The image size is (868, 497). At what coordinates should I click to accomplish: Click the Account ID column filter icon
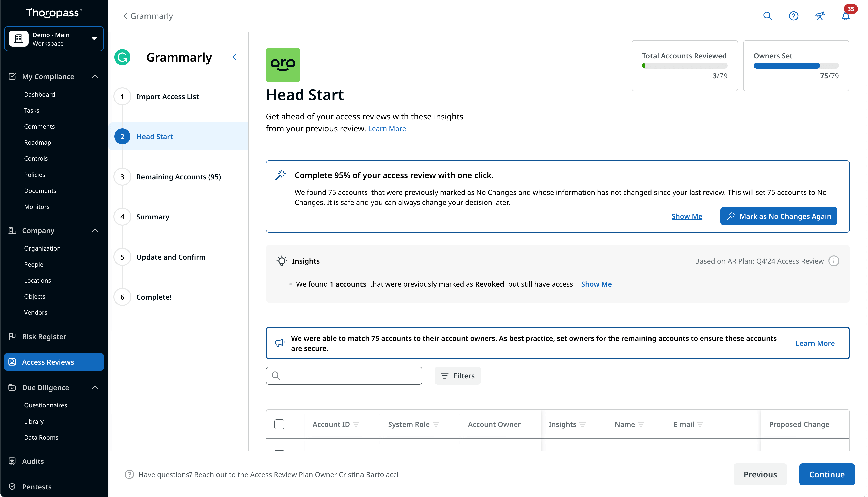(356, 424)
